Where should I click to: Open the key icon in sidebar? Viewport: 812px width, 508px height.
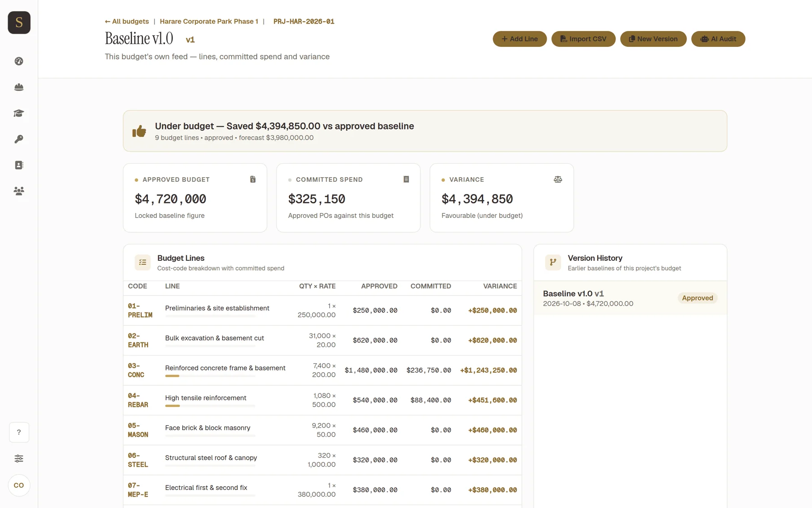[19, 139]
